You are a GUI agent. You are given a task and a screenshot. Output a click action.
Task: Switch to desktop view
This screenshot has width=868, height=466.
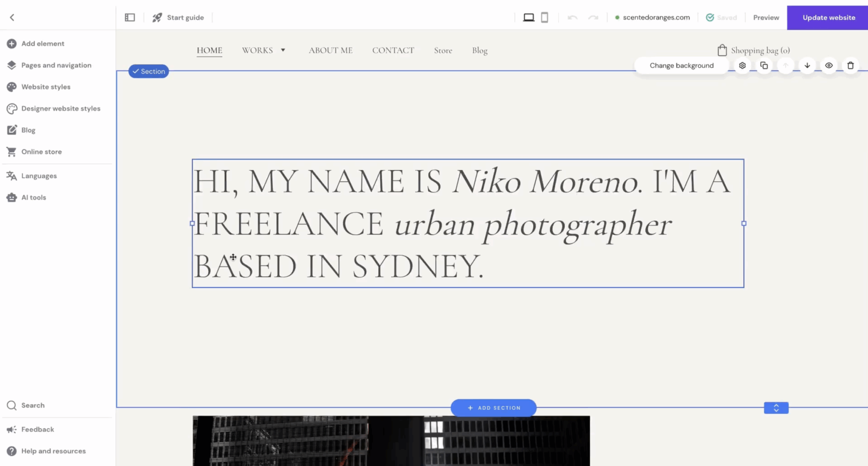(x=528, y=17)
